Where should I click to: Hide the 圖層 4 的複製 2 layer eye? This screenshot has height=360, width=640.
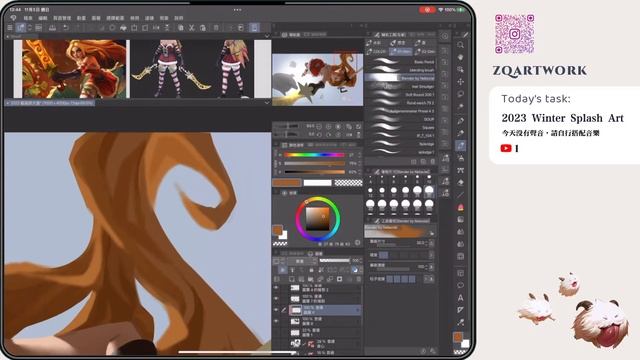pyautogui.click(x=276, y=288)
